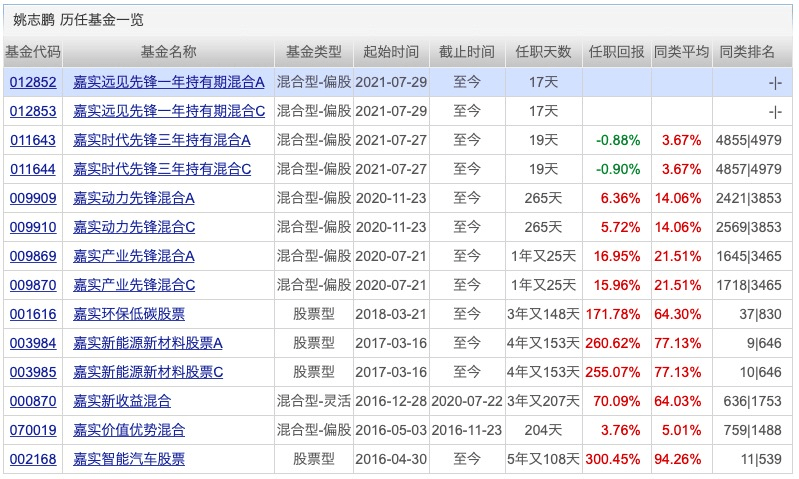Click the 同类平均 column header

[x=682, y=52]
